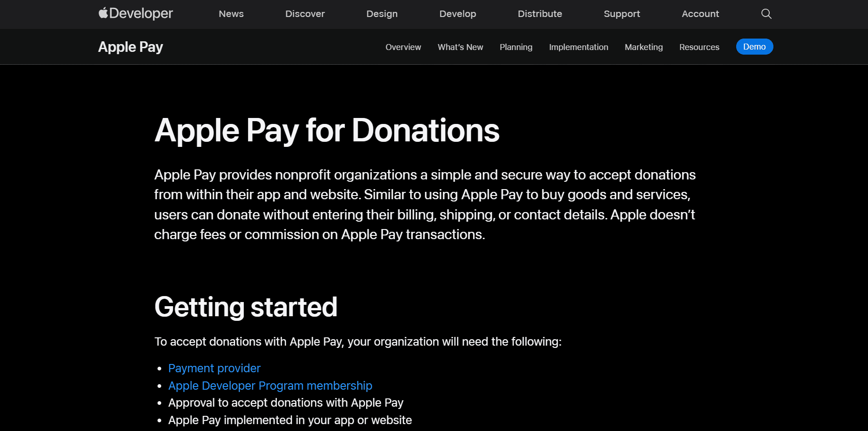View the Implementation tab
868x431 pixels.
[x=578, y=47]
